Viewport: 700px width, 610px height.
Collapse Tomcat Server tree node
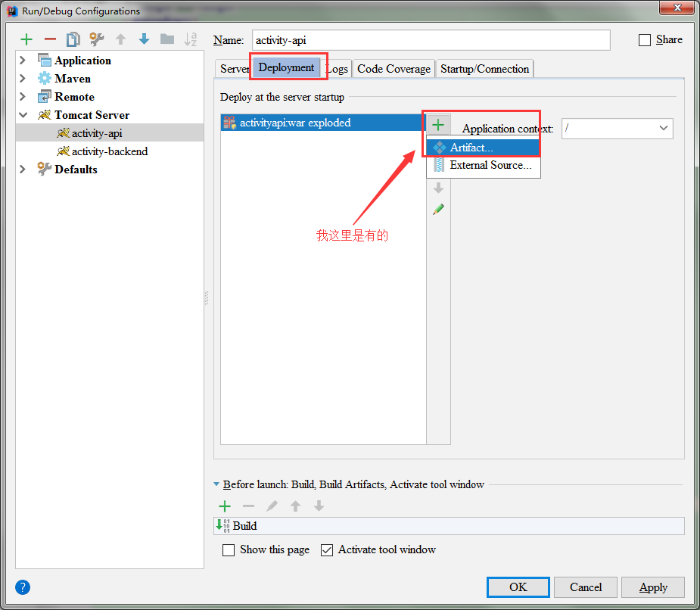[x=23, y=115]
